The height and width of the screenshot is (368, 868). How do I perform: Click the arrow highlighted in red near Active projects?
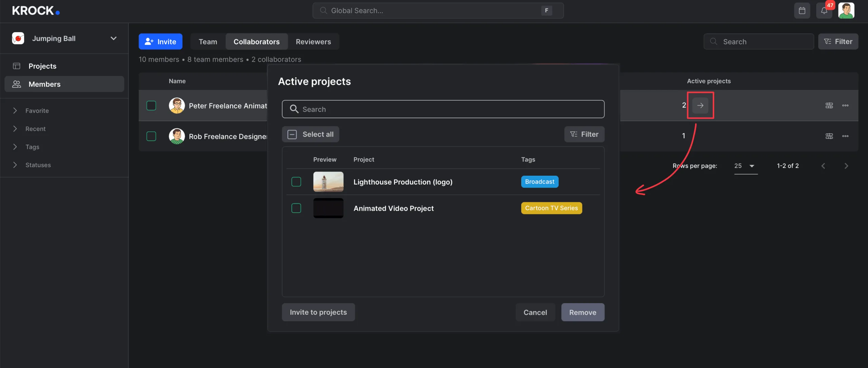[x=700, y=105]
